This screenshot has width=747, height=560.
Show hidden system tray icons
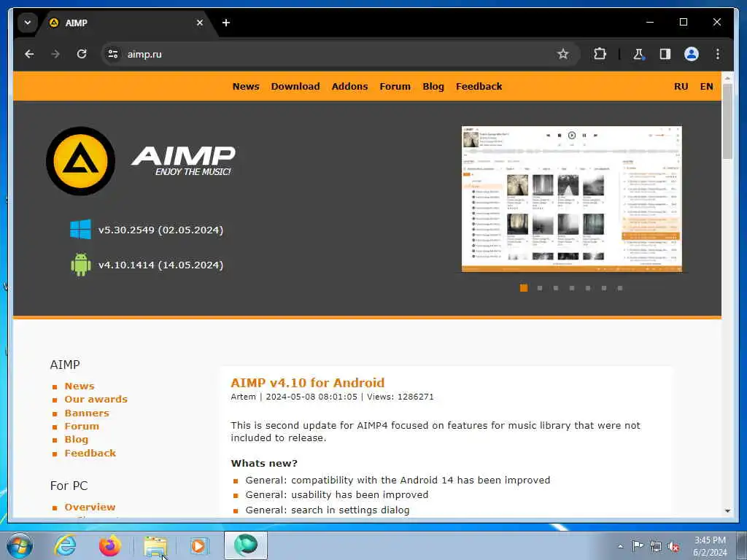[620, 547]
